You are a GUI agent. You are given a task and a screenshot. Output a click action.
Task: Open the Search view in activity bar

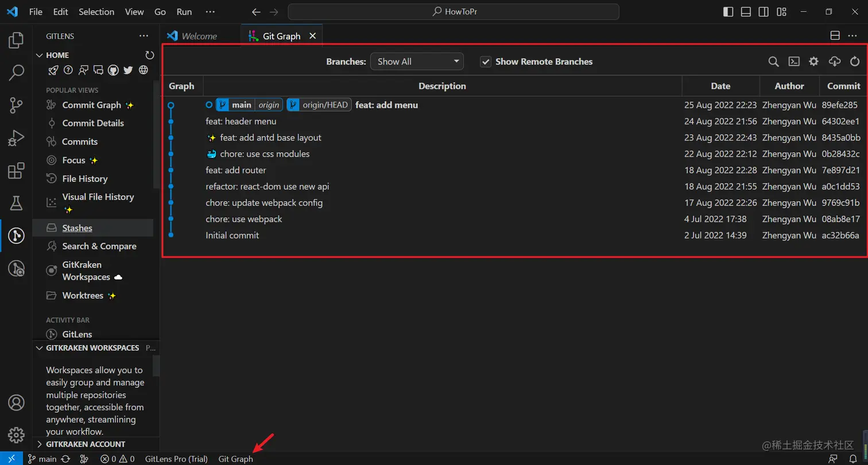(x=16, y=73)
